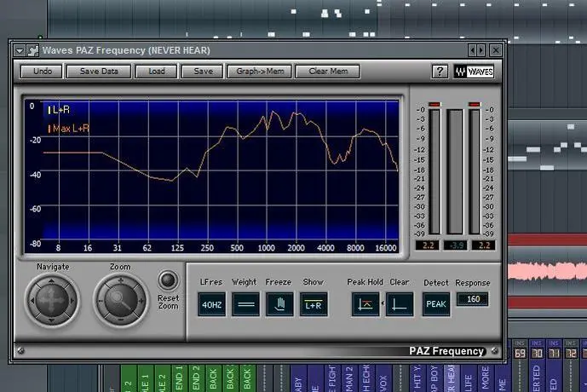Click center level meter bar
This screenshot has width=587, height=392.
click(x=455, y=172)
